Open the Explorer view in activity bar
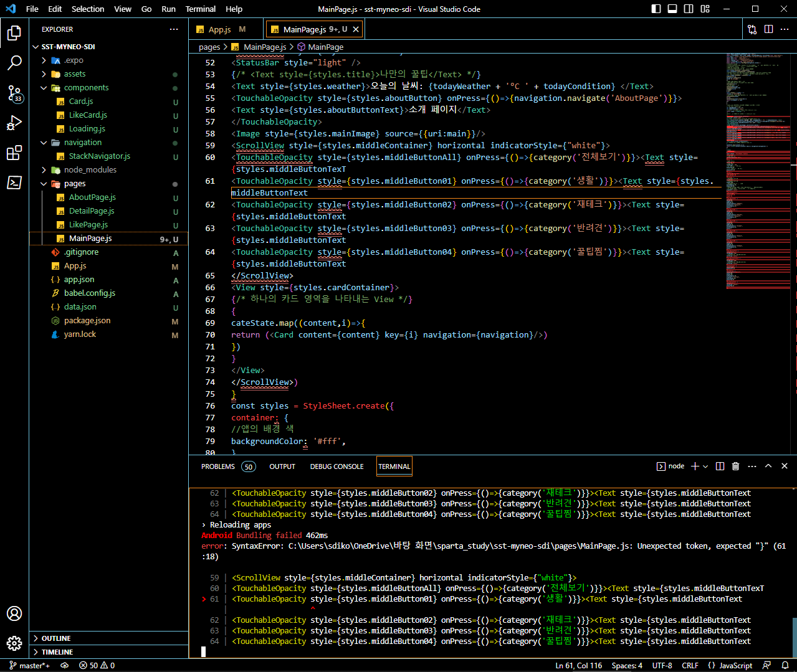 (14, 33)
